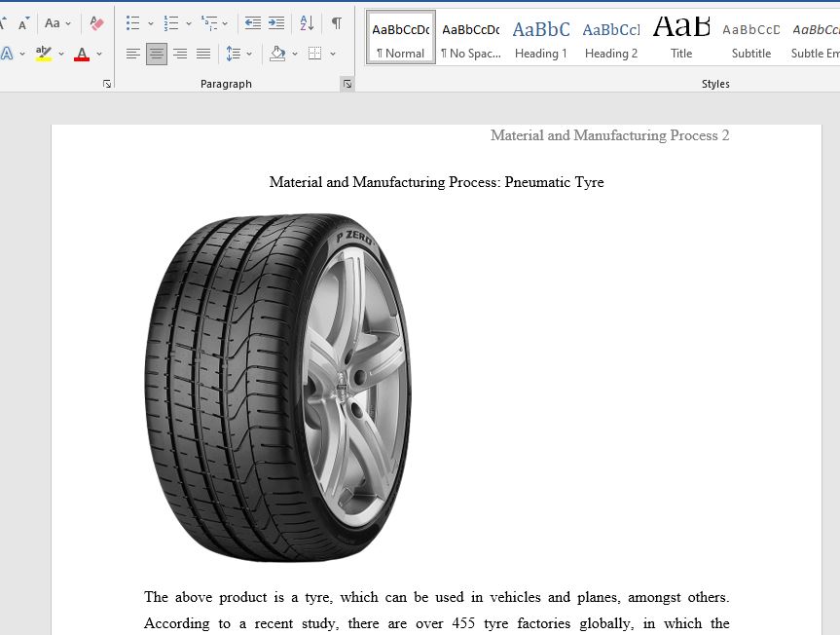The height and width of the screenshot is (635, 840).
Task: Apply the Normal style
Action: pos(401,38)
